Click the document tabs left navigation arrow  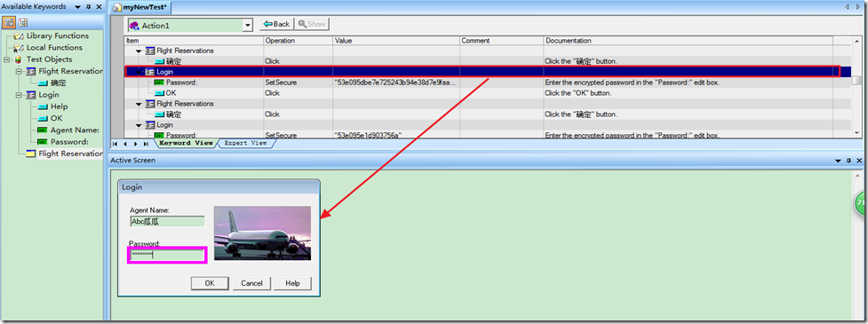point(847,6)
